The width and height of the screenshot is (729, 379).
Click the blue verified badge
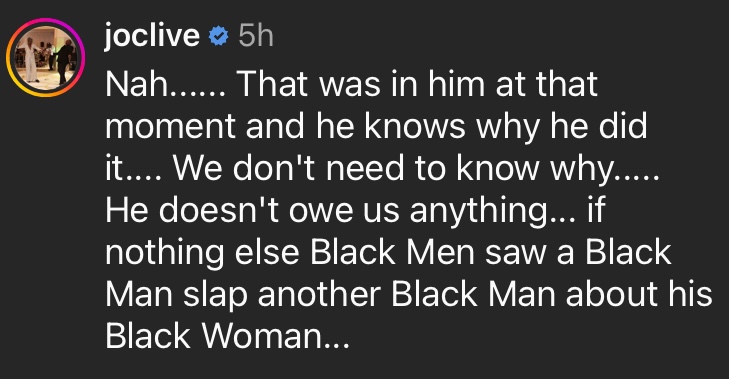219,36
